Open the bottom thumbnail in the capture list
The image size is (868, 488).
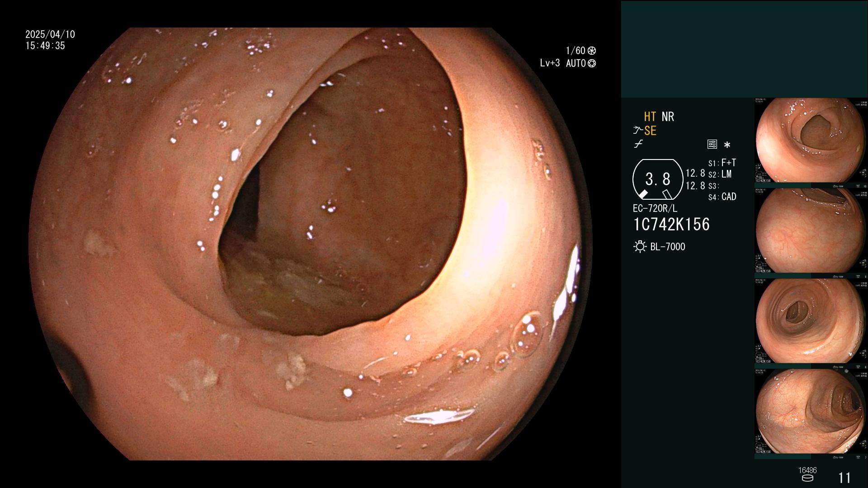point(811,412)
